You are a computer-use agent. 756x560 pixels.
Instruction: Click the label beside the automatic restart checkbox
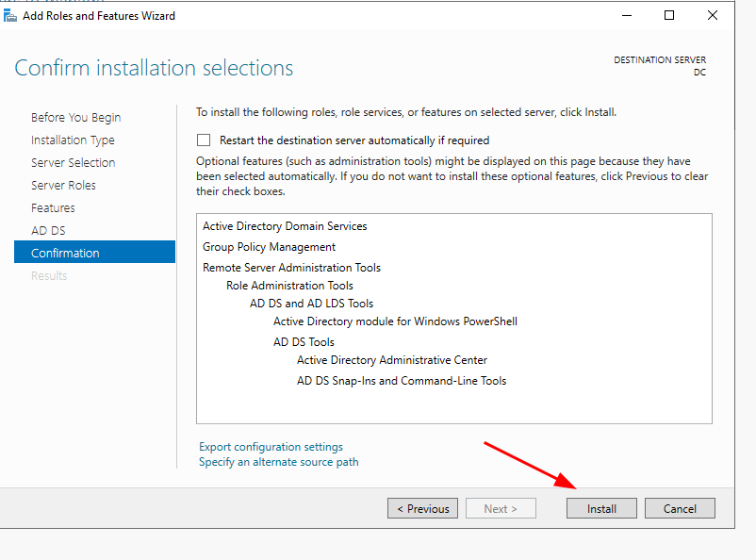click(x=354, y=140)
